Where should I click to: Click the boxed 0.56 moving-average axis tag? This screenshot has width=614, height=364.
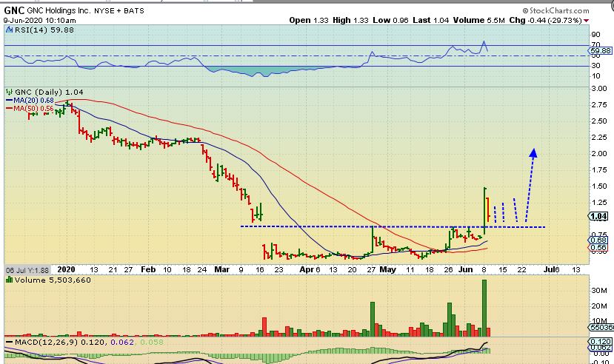(x=598, y=248)
